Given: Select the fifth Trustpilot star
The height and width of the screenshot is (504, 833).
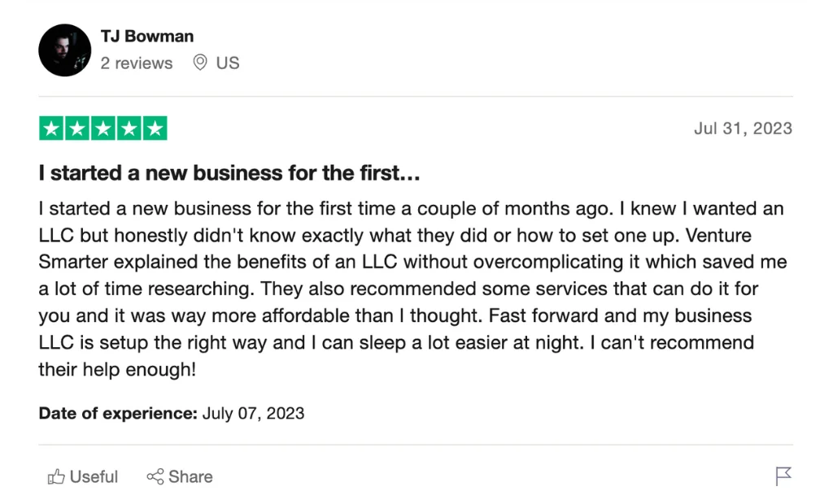Looking at the screenshot, I should click(x=155, y=128).
